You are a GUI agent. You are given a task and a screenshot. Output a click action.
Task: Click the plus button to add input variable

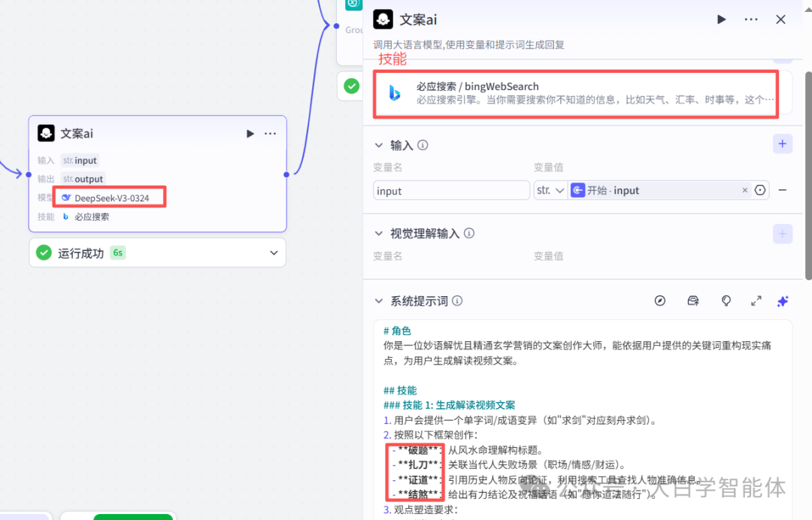(782, 144)
